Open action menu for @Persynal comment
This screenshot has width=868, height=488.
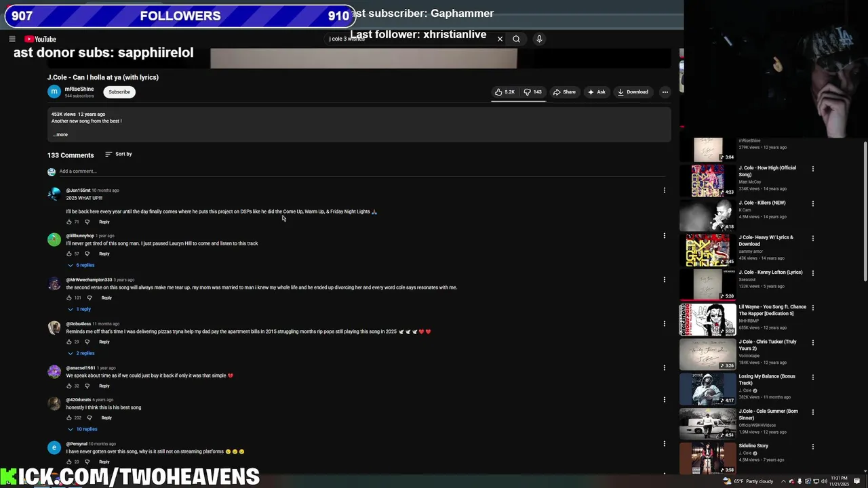coord(665,444)
